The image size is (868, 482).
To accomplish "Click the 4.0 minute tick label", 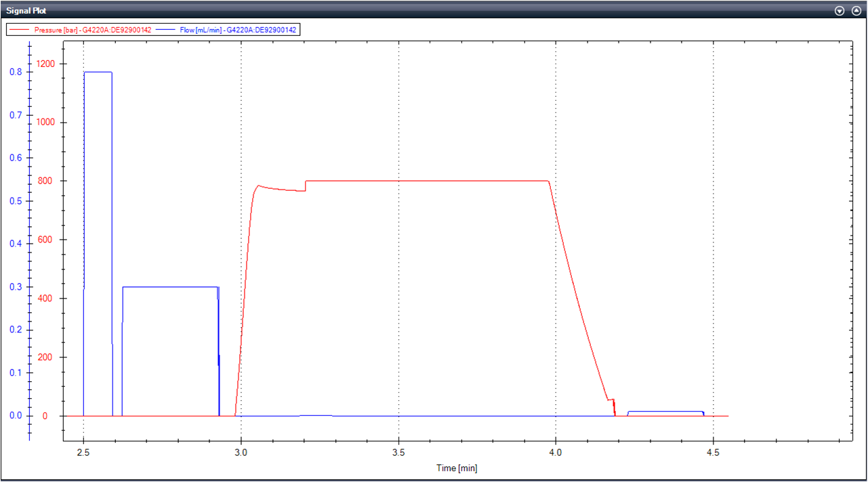I will [x=555, y=452].
